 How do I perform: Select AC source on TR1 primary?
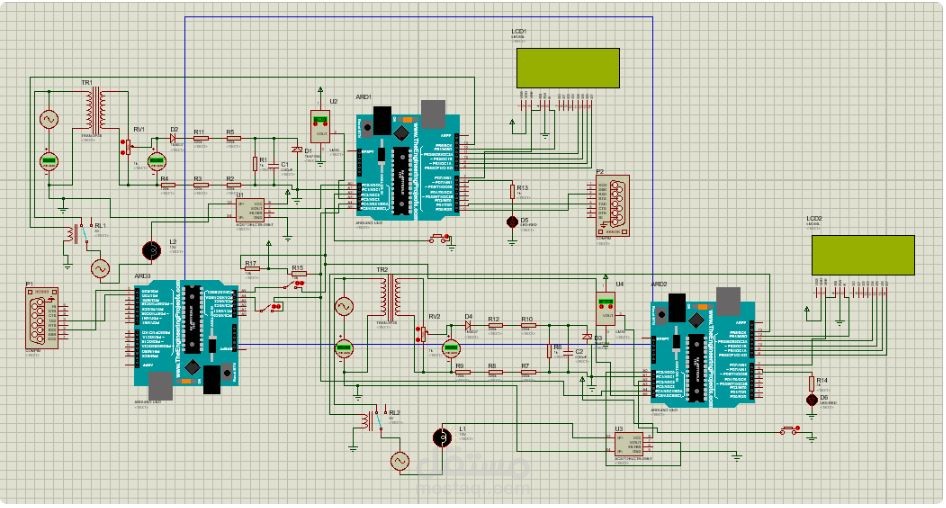[49, 119]
